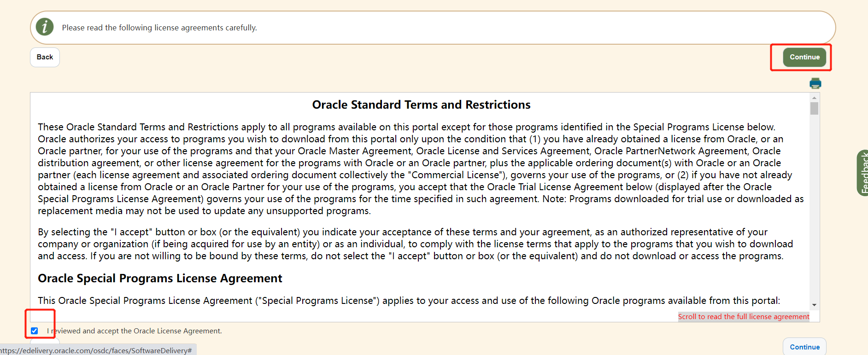Click the 'Oracle Standard Terms and Restrictions' heading

pyautogui.click(x=421, y=105)
